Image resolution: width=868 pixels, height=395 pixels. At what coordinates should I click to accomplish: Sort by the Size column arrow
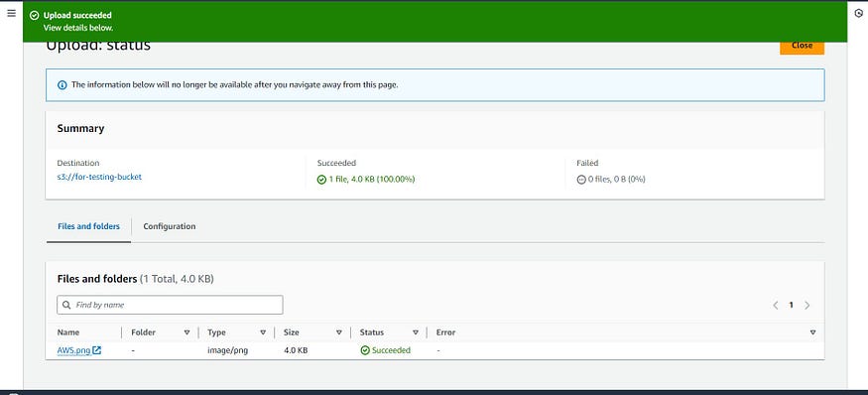click(x=339, y=332)
